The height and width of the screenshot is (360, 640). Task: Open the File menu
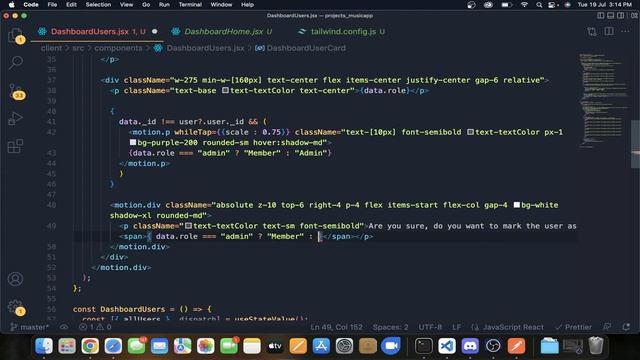[x=52, y=4]
